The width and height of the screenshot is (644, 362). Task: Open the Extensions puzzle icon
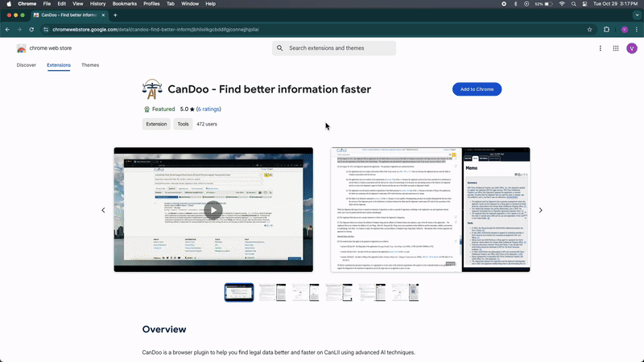[607, 30]
